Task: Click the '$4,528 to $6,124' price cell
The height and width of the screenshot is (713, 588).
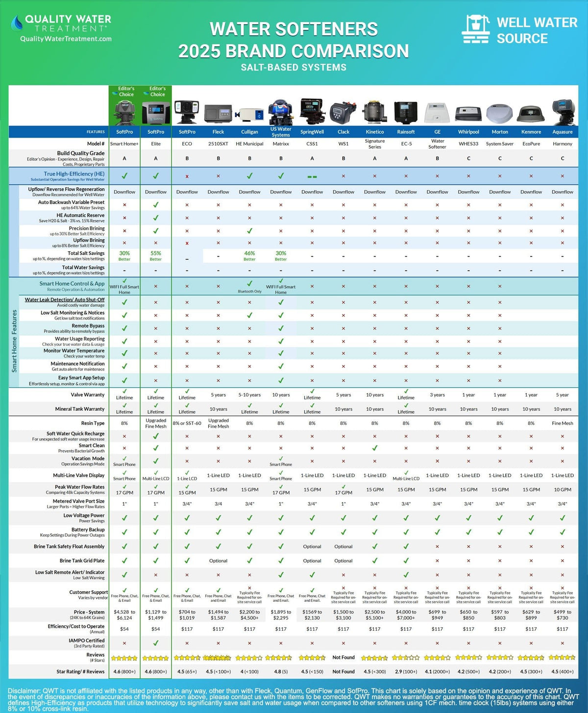Action: click(124, 615)
